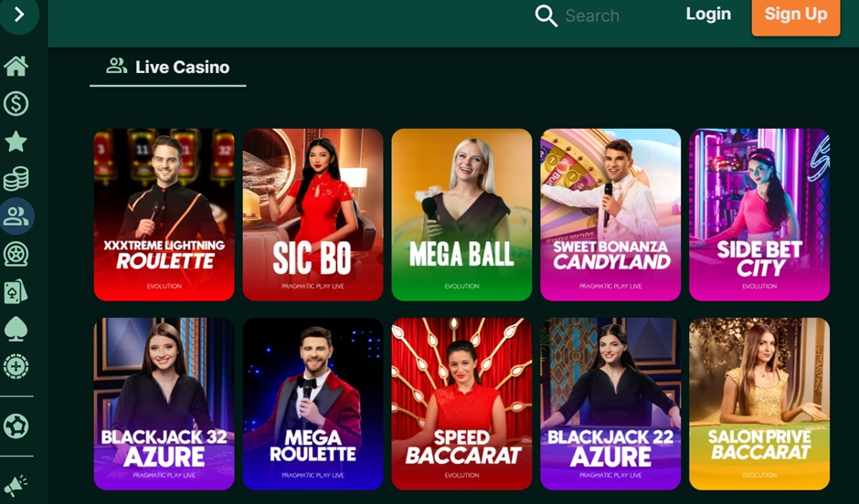The width and height of the screenshot is (859, 504).
Task: Open the playing cards icon
Action: 16,291
